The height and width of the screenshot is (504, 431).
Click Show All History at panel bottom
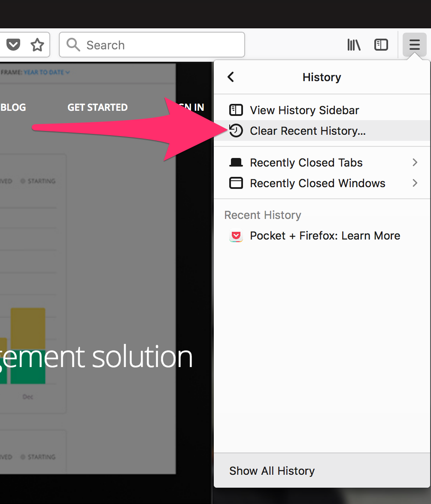pos(272,471)
